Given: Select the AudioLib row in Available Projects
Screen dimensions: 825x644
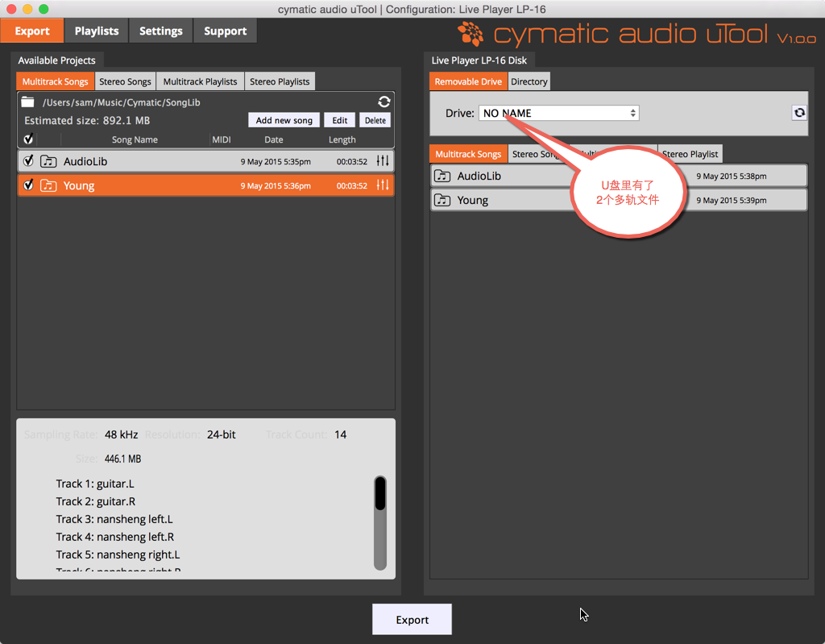Looking at the screenshot, I should (x=205, y=161).
